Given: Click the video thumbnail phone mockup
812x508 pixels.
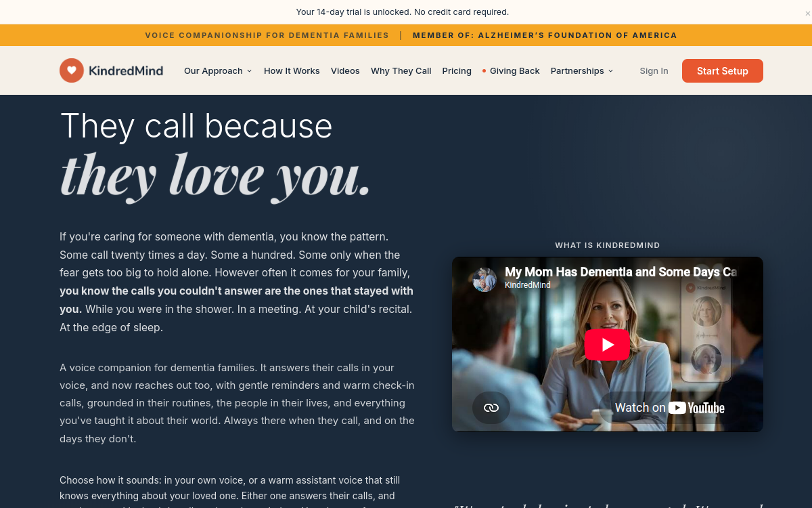Looking at the screenshot, I should pos(706,329).
